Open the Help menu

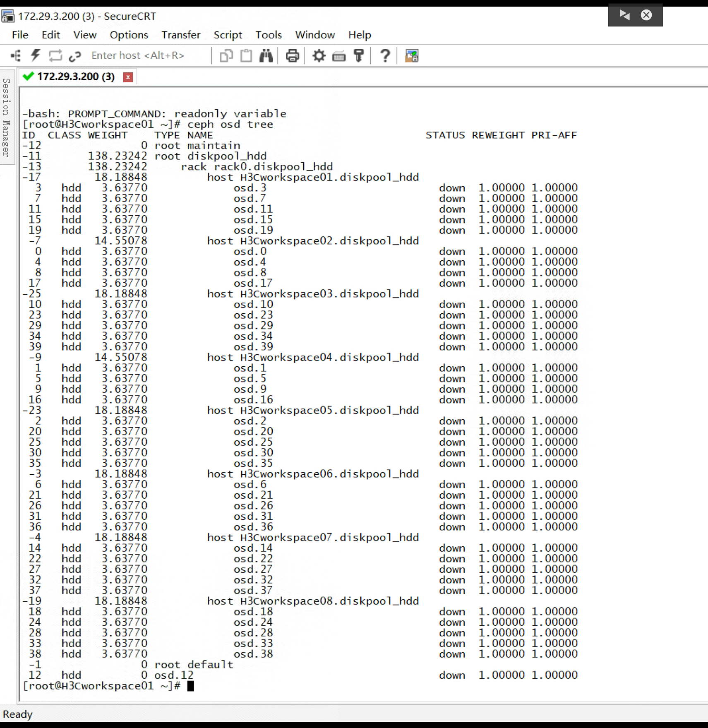coord(360,35)
